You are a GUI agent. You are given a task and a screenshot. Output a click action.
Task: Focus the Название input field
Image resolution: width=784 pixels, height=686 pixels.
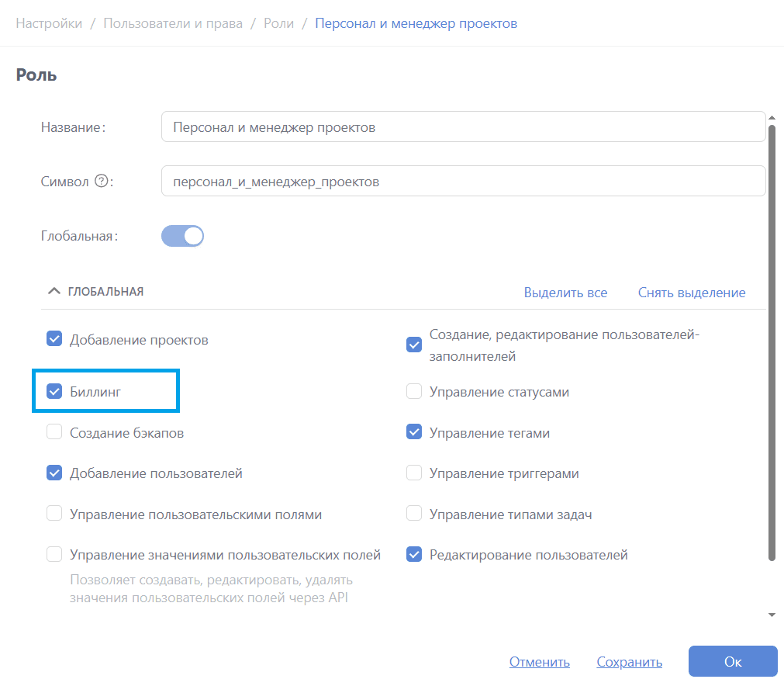tap(463, 127)
